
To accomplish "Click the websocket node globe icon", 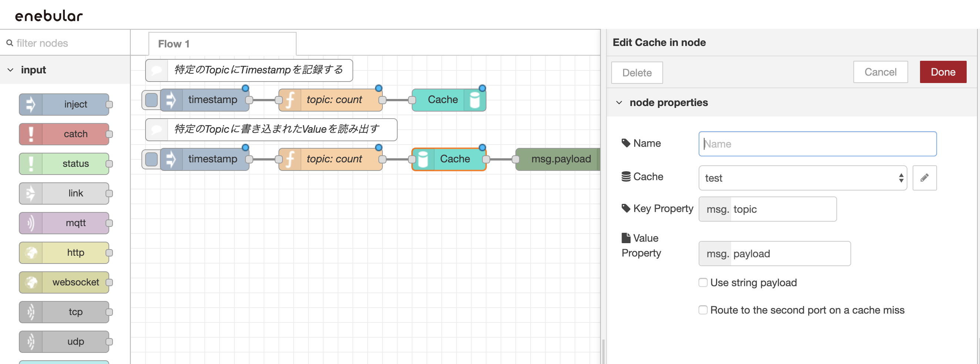I will (31, 282).
